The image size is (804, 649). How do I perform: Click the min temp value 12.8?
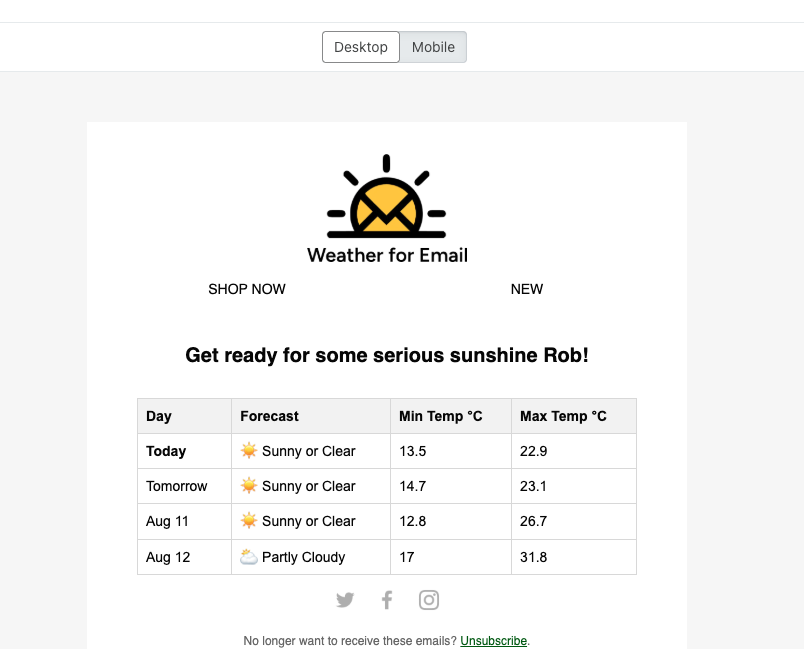[x=412, y=521]
